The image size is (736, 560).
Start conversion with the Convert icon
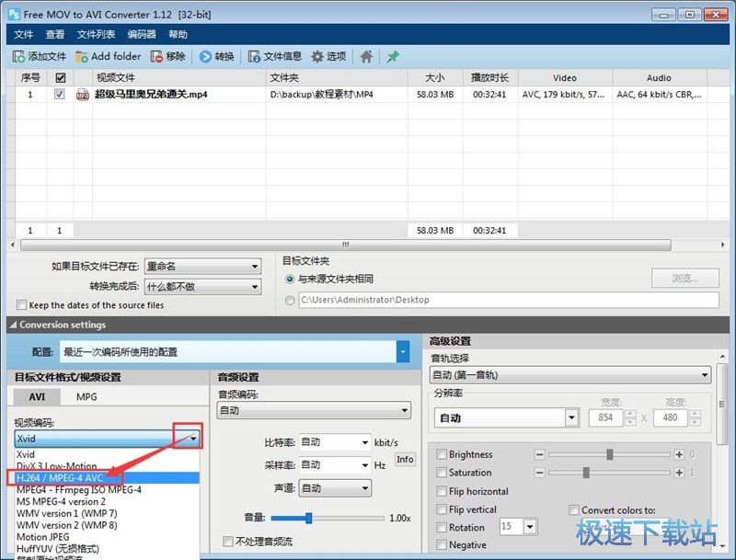click(205, 56)
